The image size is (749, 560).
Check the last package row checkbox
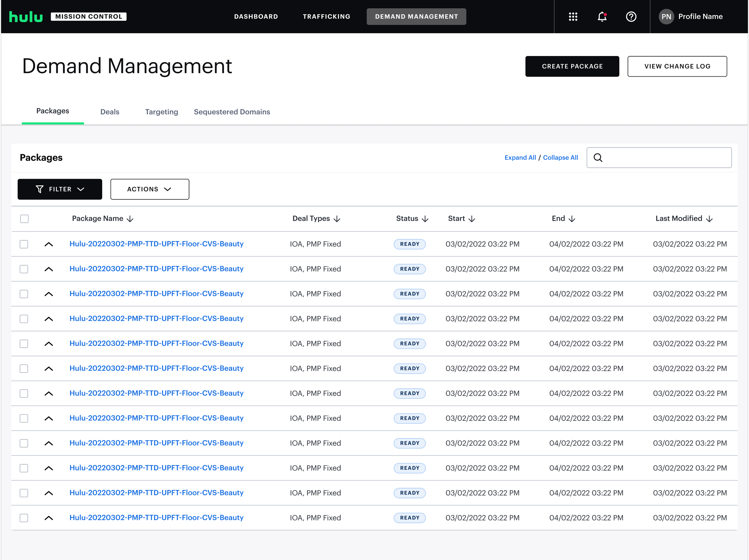[x=24, y=518]
